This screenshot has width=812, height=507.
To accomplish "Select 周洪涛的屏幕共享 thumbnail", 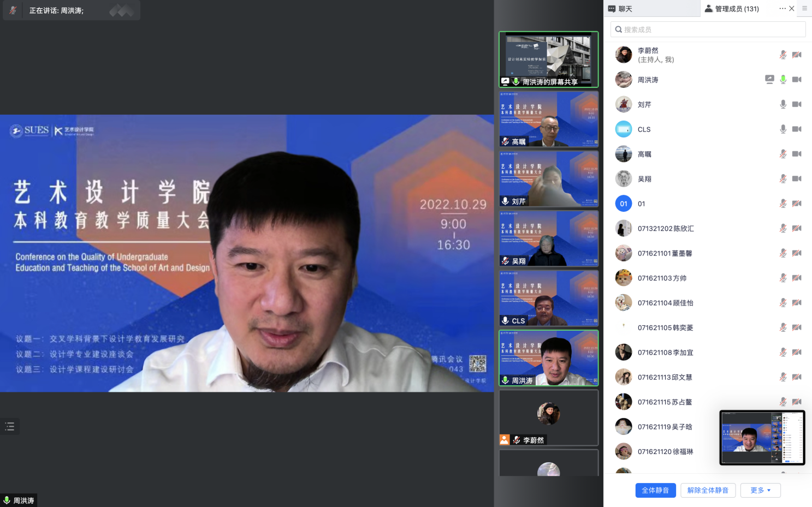I will click(x=548, y=59).
